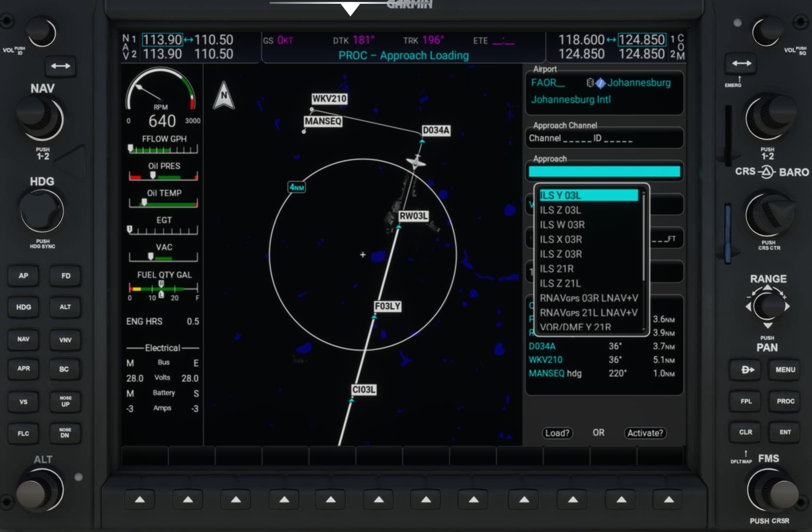Select RNAV GPS 03R LNAV+V approach
The width and height of the screenshot is (812, 532).
coord(589,298)
